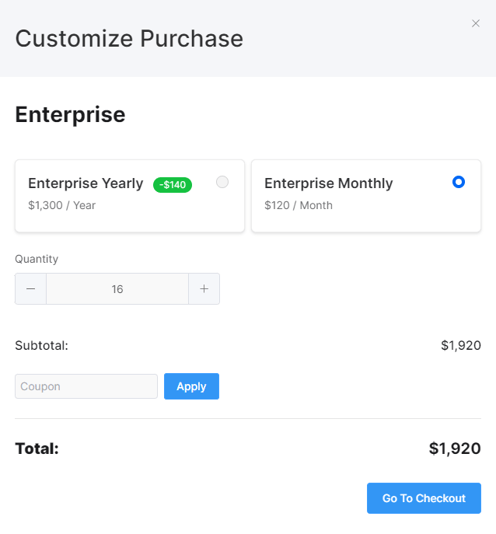Click the green -$140 discount badge
The image size is (496, 534).
172,185
